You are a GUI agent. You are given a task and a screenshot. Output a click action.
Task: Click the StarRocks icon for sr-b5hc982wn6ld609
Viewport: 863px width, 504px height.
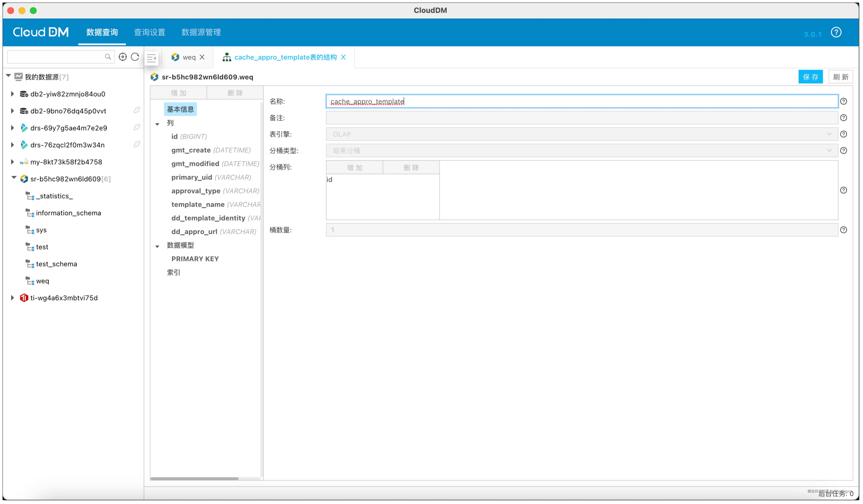point(24,179)
